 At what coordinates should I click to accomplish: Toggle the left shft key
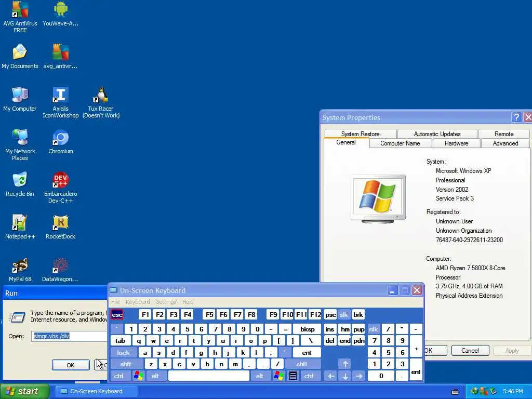coord(126,364)
